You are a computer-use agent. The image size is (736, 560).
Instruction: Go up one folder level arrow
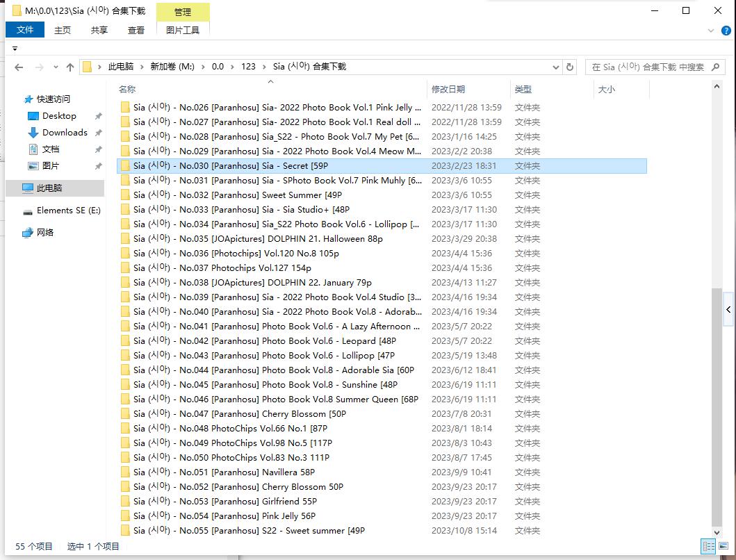70,67
